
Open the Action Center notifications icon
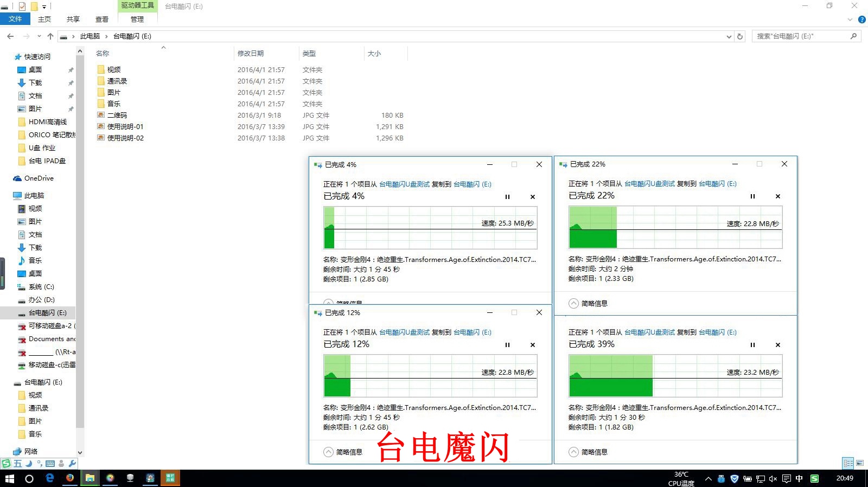(x=786, y=479)
